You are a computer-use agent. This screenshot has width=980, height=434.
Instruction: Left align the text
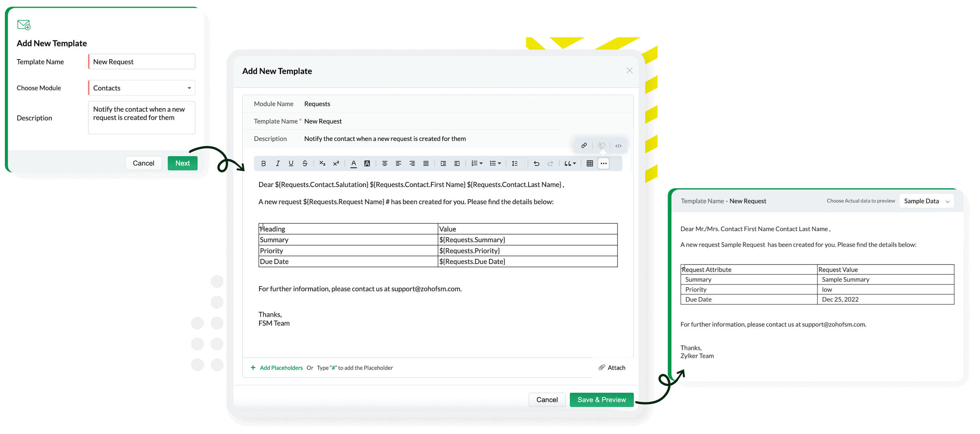tap(398, 163)
